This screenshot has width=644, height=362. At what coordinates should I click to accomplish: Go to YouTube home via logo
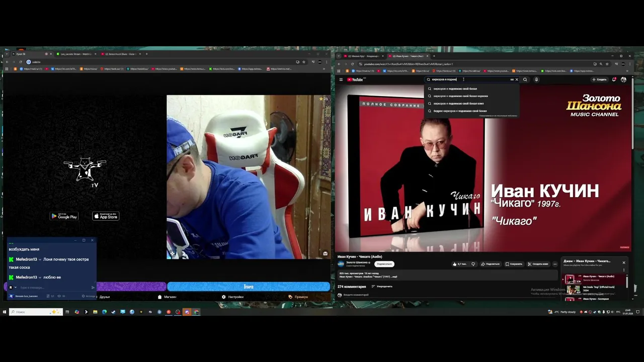pyautogui.click(x=355, y=79)
